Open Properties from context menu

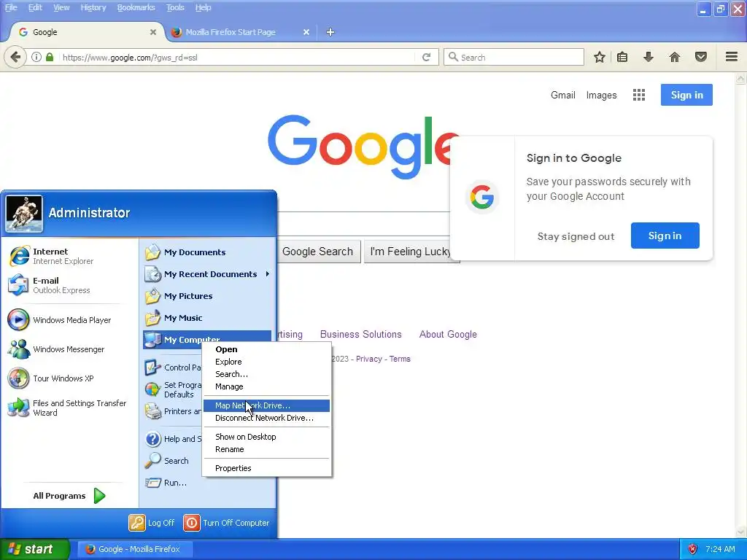[266, 468]
